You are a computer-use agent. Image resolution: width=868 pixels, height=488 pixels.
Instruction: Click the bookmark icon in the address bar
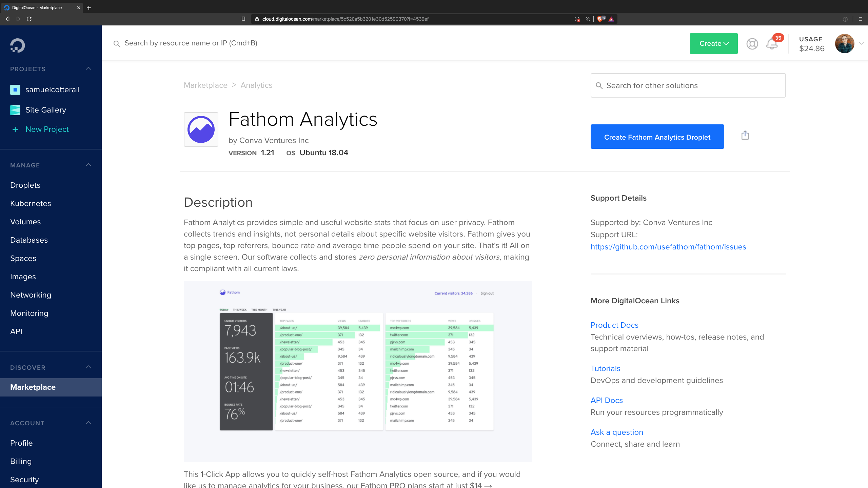click(x=243, y=19)
